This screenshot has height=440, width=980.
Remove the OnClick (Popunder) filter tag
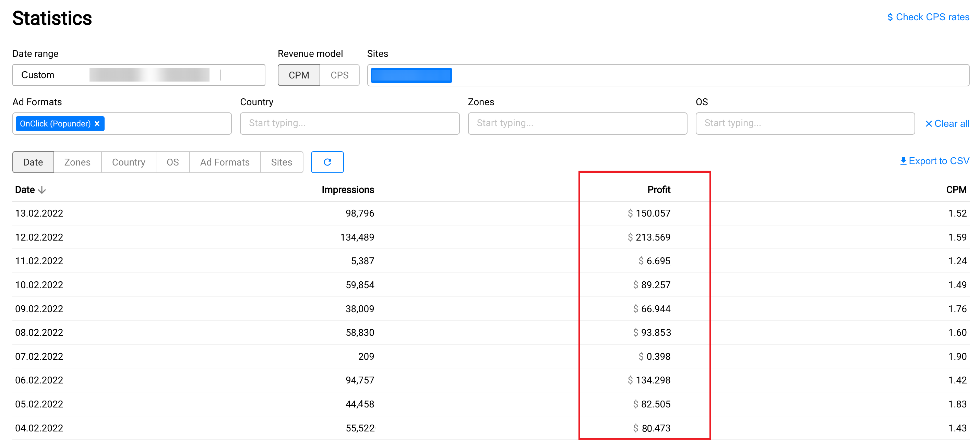click(x=97, y=124)
